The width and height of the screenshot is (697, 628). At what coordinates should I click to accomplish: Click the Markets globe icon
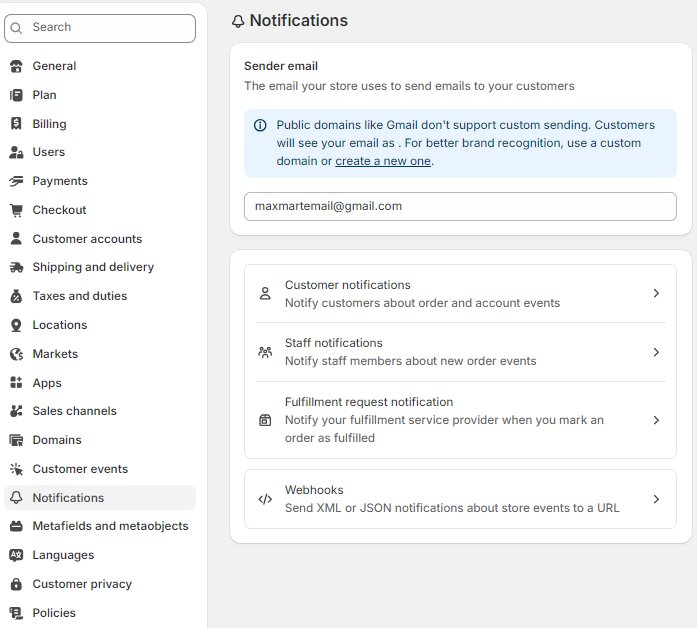tap(16, 354)
